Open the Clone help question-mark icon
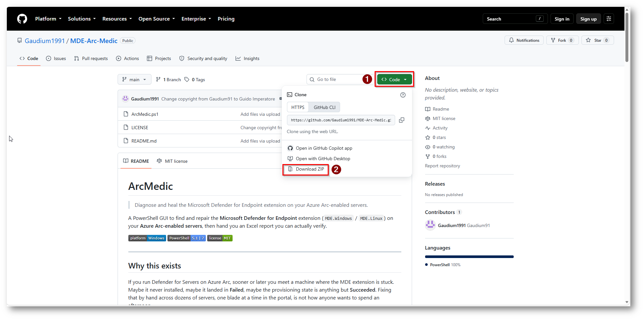 [x=403, y=95]
